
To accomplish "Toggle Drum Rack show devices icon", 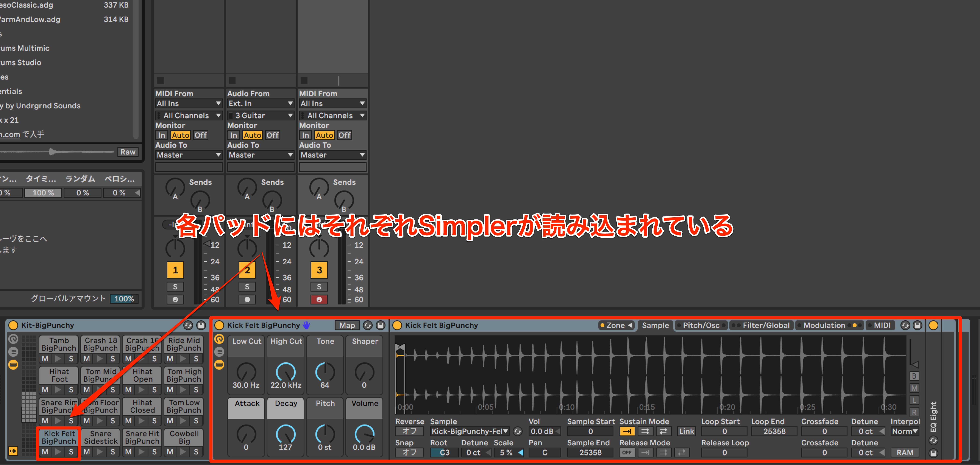I will point(13,364).
